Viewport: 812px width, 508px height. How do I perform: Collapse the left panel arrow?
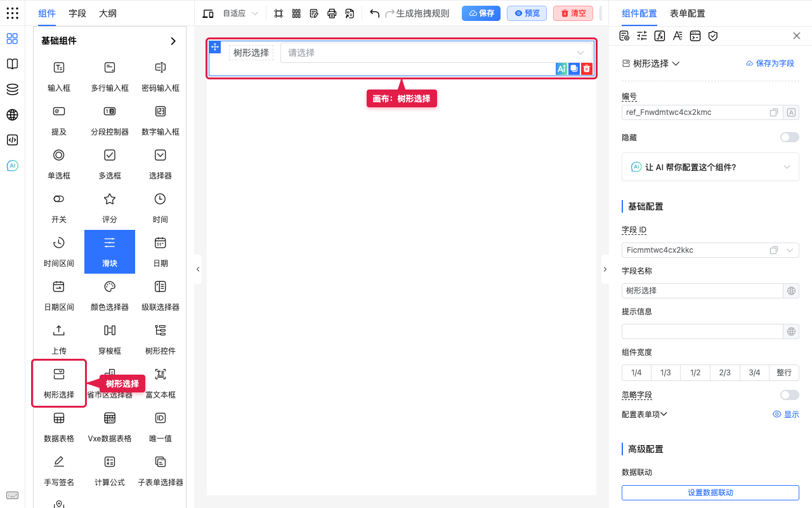[198, 269]
